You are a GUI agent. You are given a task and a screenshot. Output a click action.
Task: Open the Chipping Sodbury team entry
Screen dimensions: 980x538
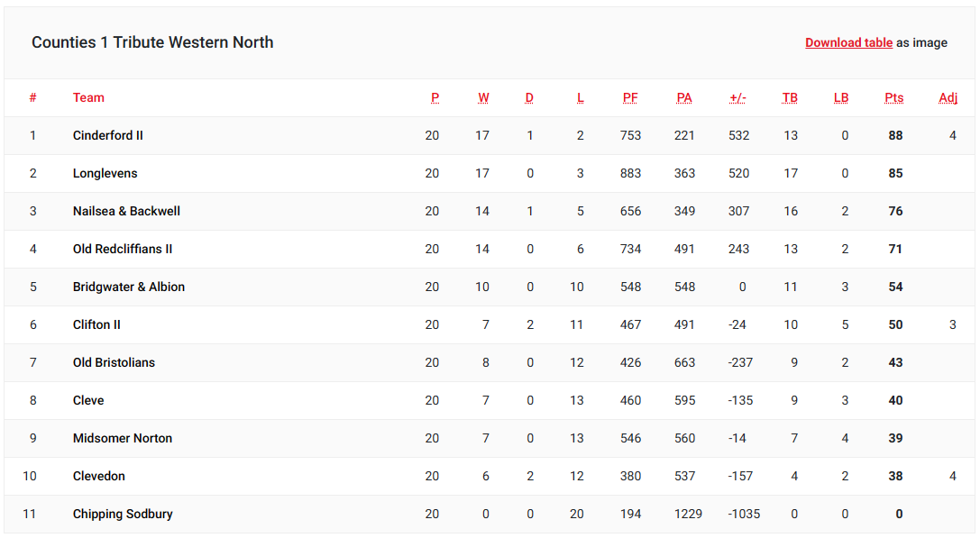pos(123,514)
